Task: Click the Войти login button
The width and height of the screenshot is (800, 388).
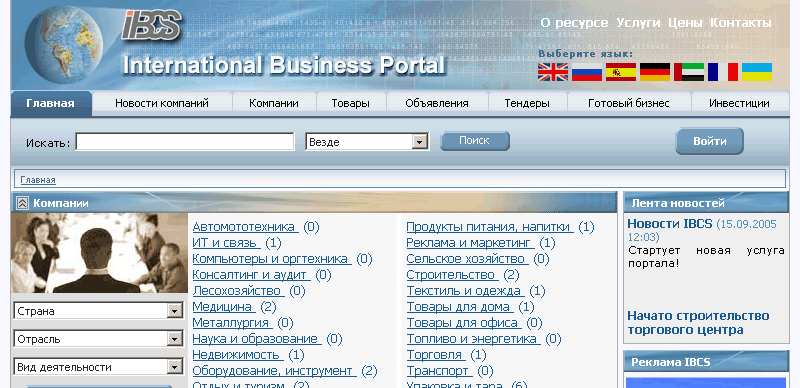Action: click(710, 141)
